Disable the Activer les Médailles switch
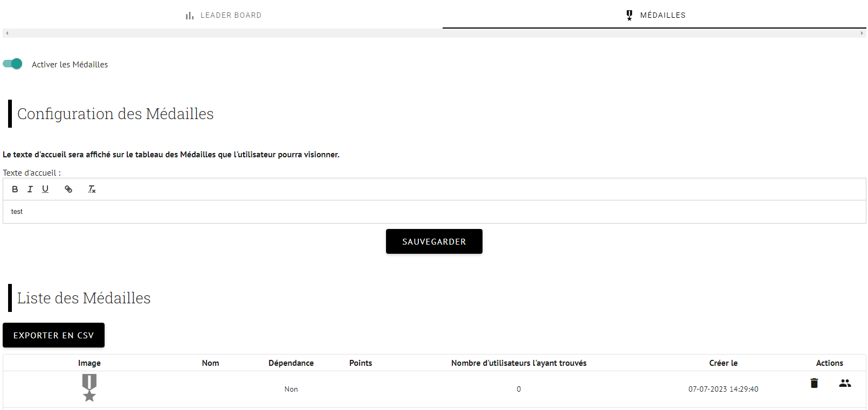Viewport: 868px width, 410px height. (12, 64)
